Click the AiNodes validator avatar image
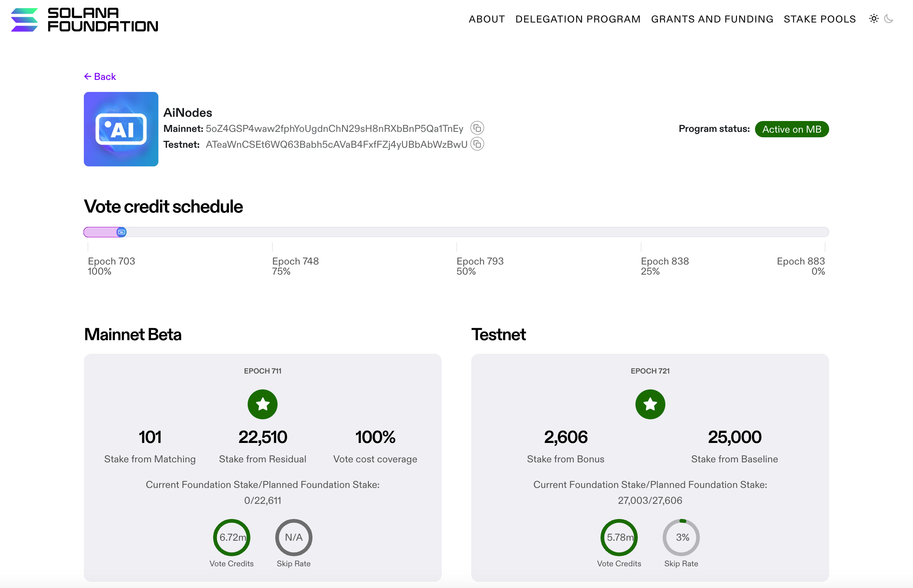Image resolution: width=913 pixels, height=588 pixels. click(x=121, y=129)
